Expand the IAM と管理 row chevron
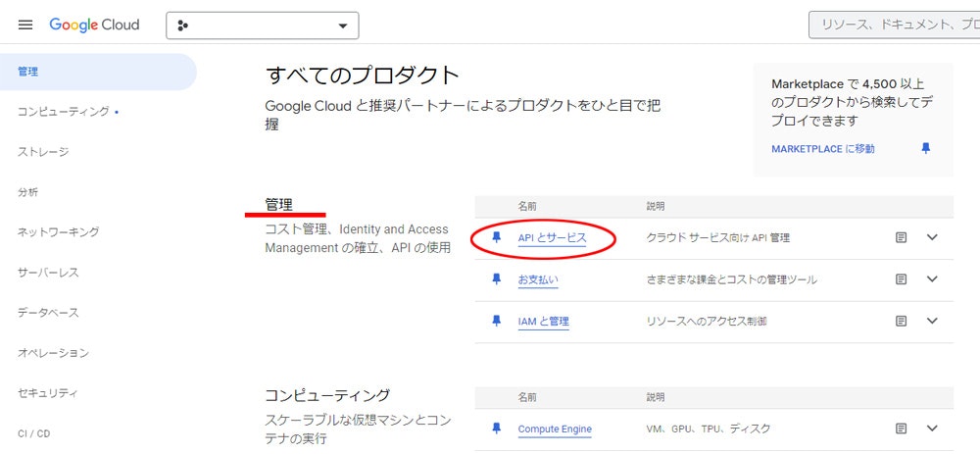This screenshot has height=454, width=980. 933,321
